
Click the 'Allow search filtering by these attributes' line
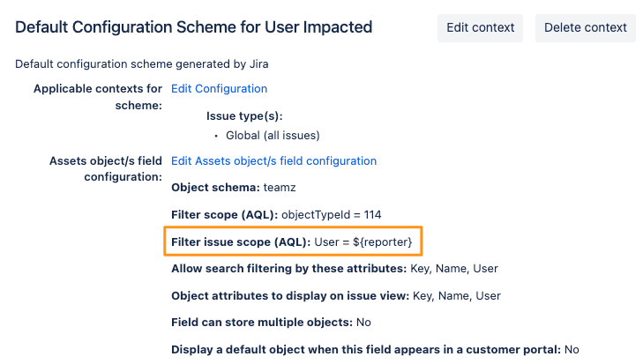point(287,269)
